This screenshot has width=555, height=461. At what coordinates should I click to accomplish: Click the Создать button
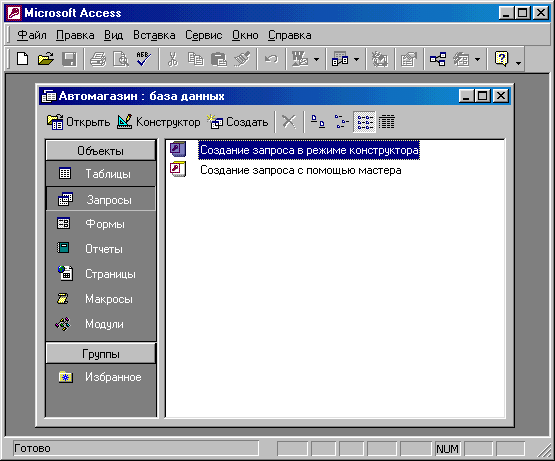(238, 122)
